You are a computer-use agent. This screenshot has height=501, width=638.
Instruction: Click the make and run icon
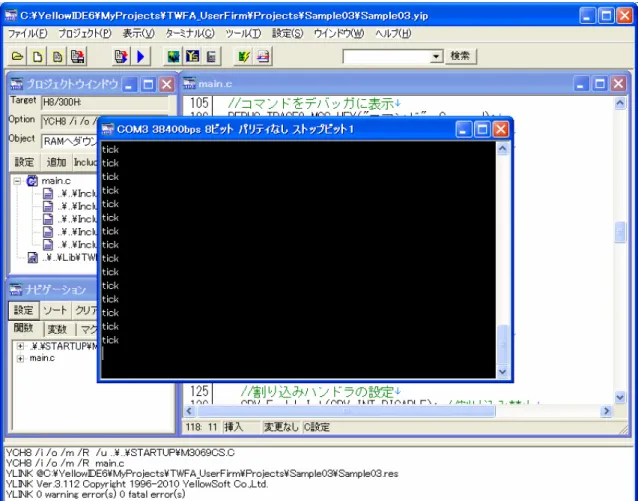121,57
